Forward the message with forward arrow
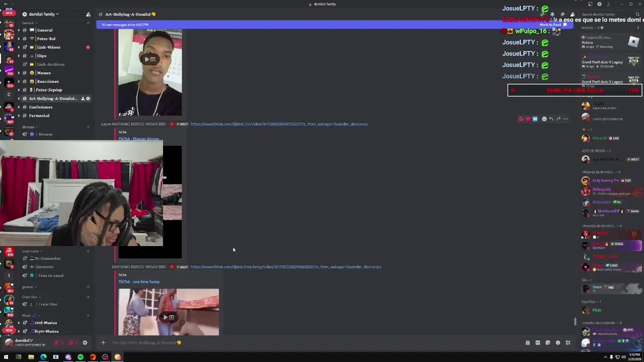This screenshot has height=362, width=644. click(558, 119)
